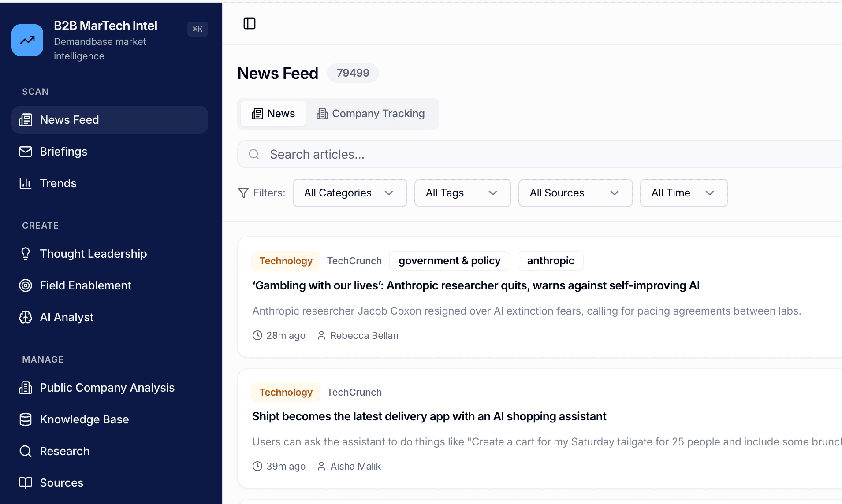Select the News tab
Image resolution: width=842 pixels, height=504 pixels.
[x=273, y=114]
